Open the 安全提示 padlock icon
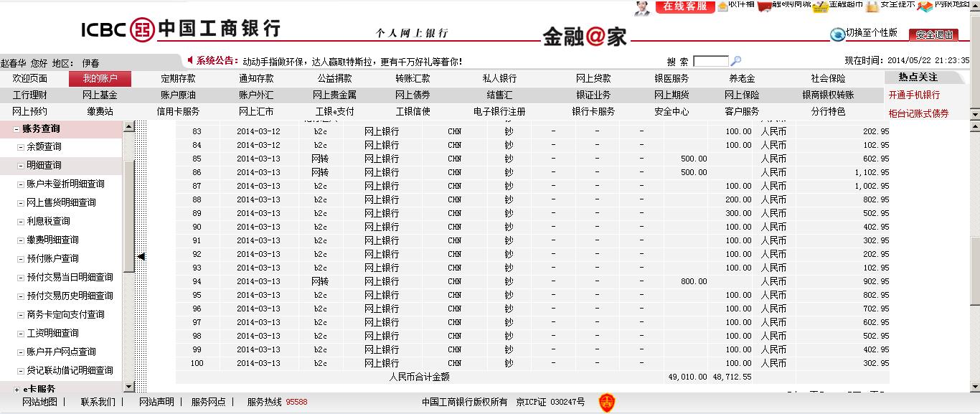 (872, 6)
